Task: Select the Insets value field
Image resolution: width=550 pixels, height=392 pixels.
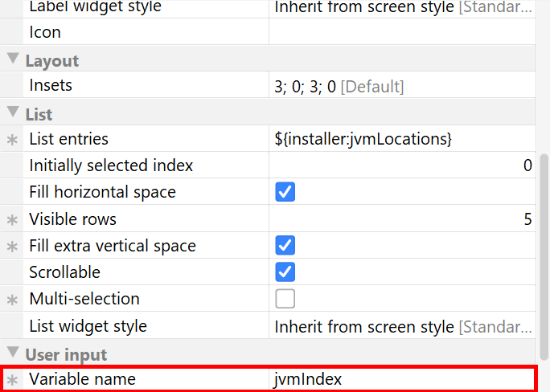Action: [x=402, y=86]
